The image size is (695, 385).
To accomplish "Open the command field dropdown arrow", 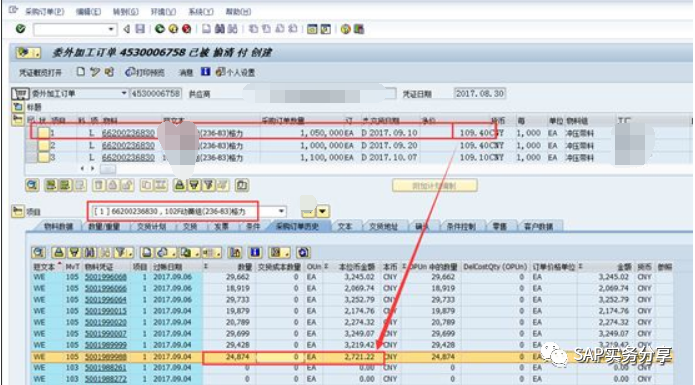I will tap(111, 29).
